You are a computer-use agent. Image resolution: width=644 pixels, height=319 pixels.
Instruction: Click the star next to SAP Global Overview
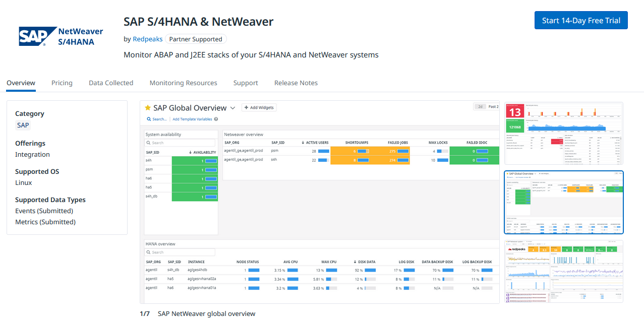[x=148, y=108]
